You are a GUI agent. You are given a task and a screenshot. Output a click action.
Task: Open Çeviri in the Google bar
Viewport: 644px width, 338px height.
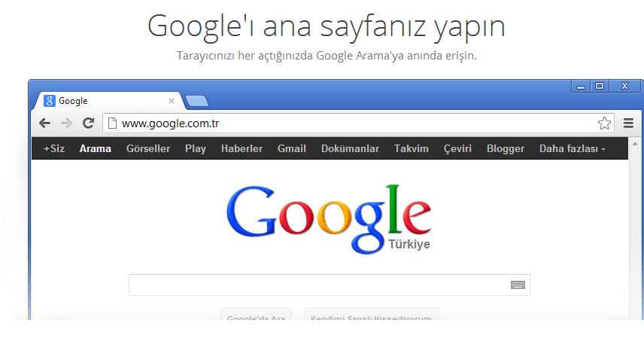pyautogui.click(x=457, y=148)
